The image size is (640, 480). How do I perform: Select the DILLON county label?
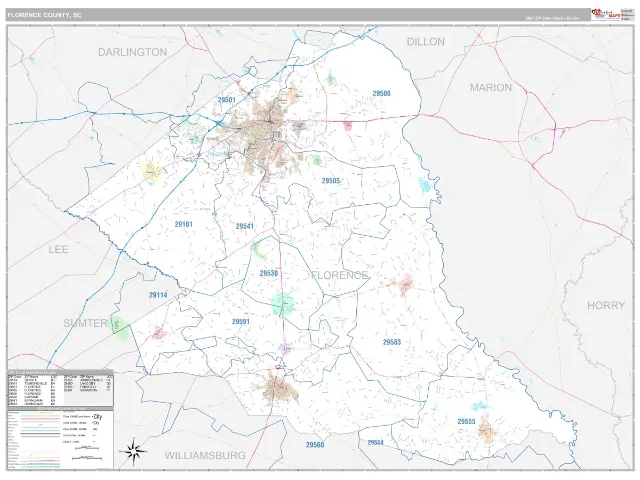tap(426, 42)
